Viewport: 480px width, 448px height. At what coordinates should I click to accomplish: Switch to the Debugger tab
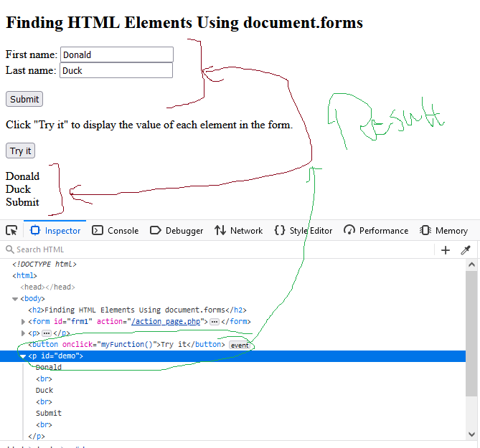point(177,231)
